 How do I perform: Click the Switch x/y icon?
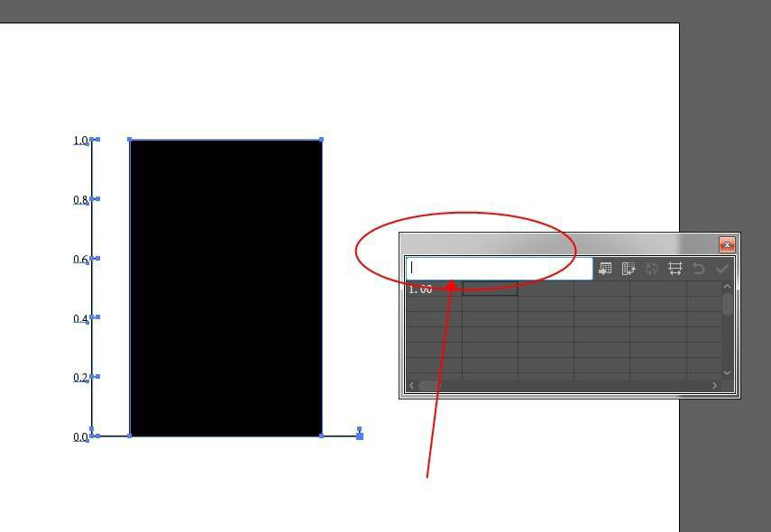(x=652, y=269)
